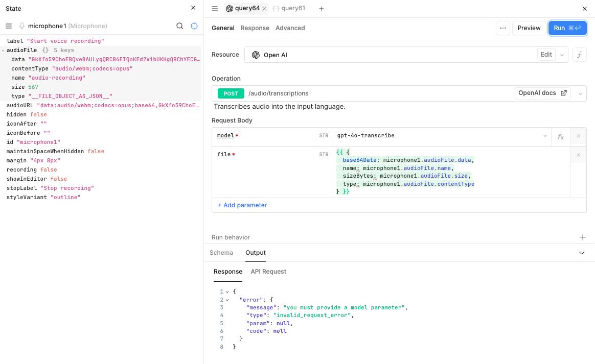Select the API Request sub-tab
Screen dimensions: 595x364
click(268, 272)
